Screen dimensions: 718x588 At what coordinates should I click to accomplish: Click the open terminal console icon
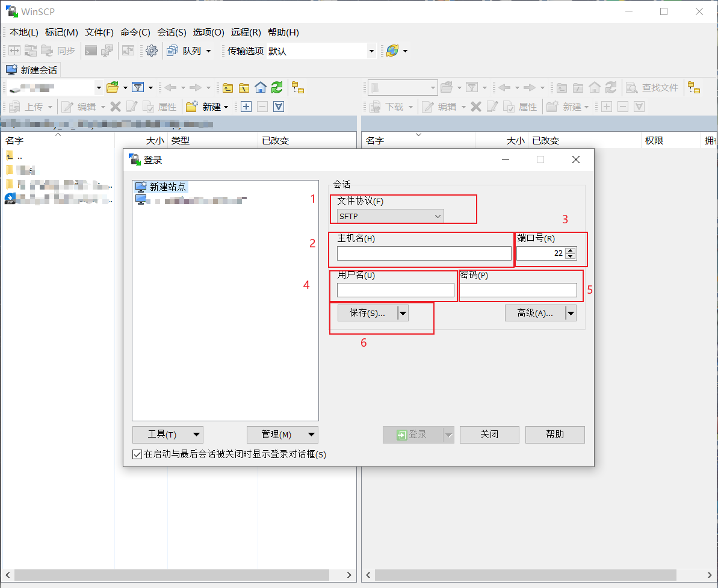91,51
